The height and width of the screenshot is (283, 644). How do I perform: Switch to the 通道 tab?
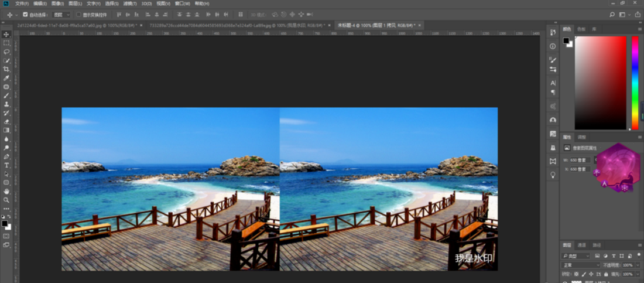pyautogui.click(x=582, y=245)
